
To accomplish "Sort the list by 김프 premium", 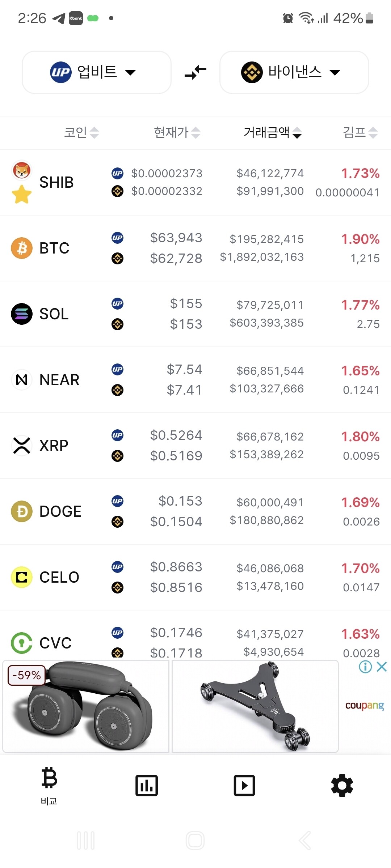I will (360, 132).
